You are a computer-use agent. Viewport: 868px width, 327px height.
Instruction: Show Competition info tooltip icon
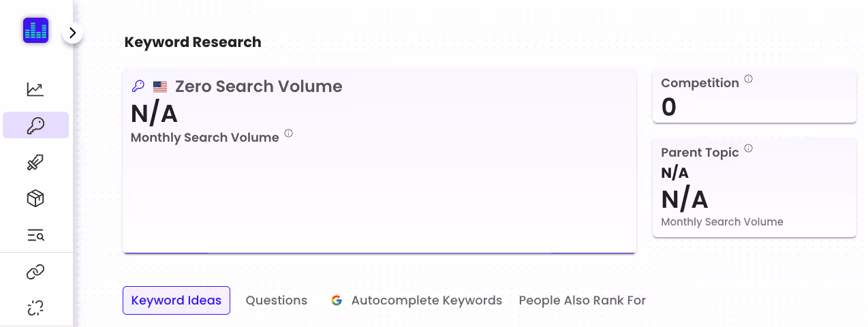coord(748,79)
